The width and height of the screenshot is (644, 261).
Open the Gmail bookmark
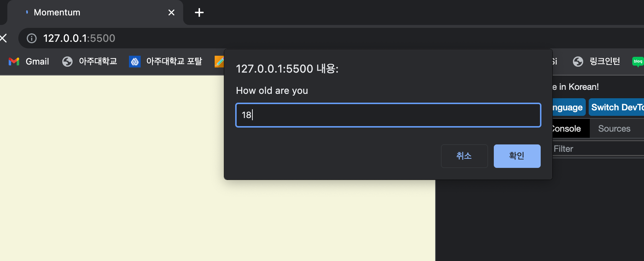click(x=29, y=61)
